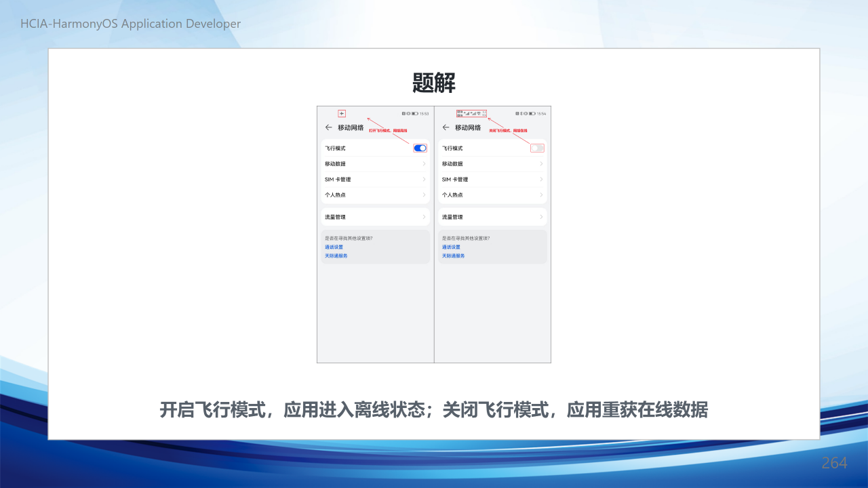The image size is (868, 488).
Task: Click the 移动网络 title in the 15:53 screenshot
Action: 351,127
